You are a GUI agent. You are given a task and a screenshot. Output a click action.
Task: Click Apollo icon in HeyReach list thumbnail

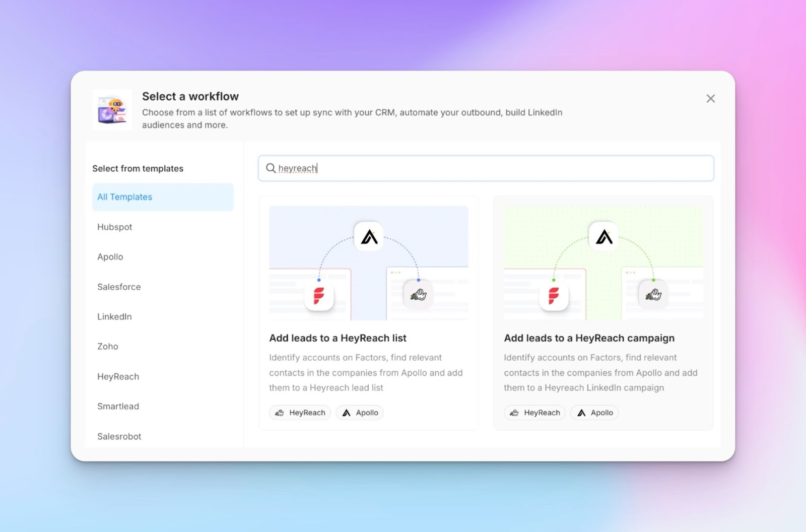click(369, 236)
